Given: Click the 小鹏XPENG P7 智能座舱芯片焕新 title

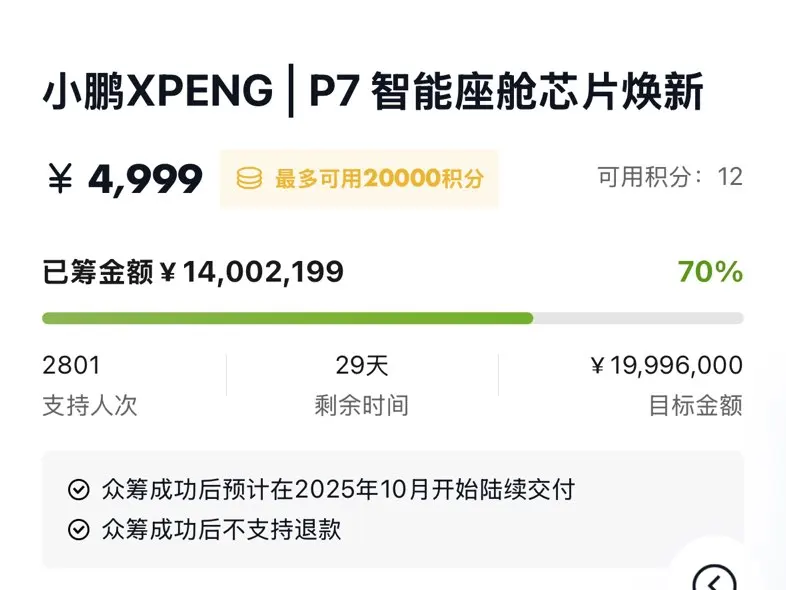Looking at the screenshot, I should 373,91.
